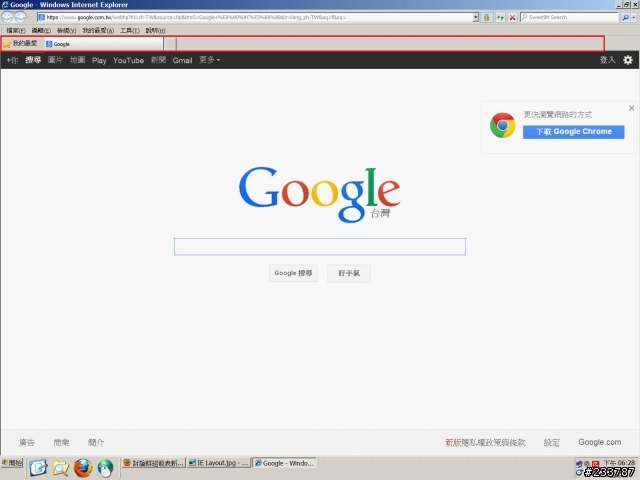
Task: Click the taskbar clock
Action: [619, 462]
